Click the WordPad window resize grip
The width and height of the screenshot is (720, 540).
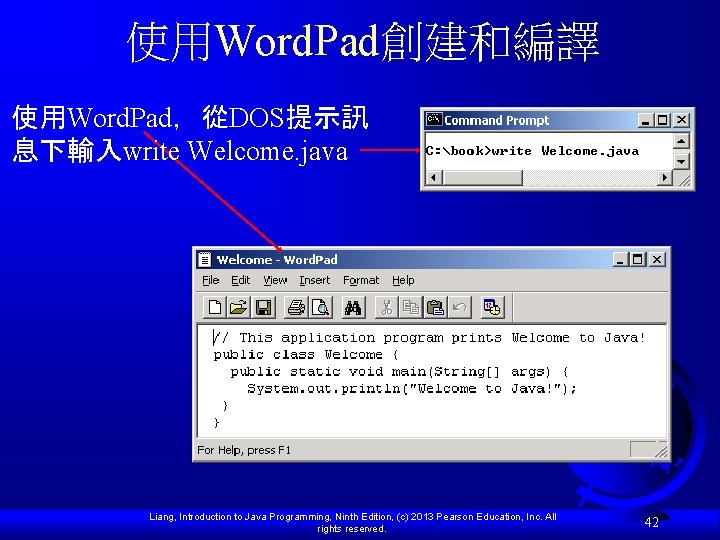click(661, 450)
